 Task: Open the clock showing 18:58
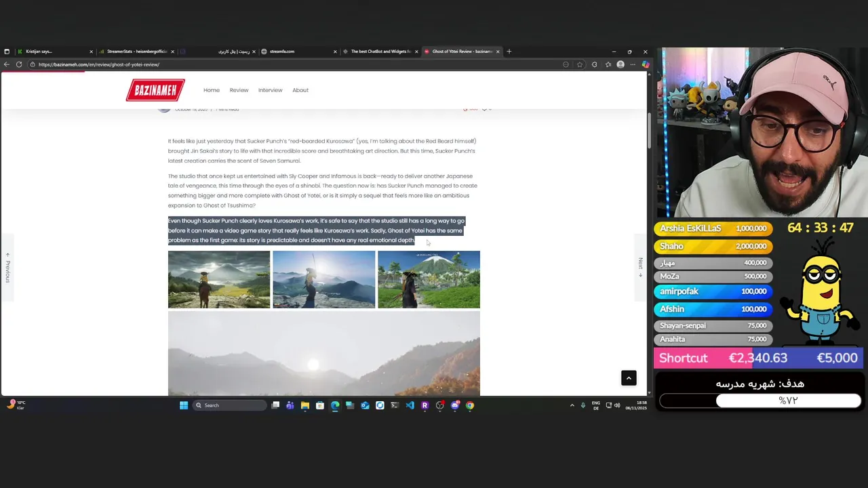coord(637,405)
